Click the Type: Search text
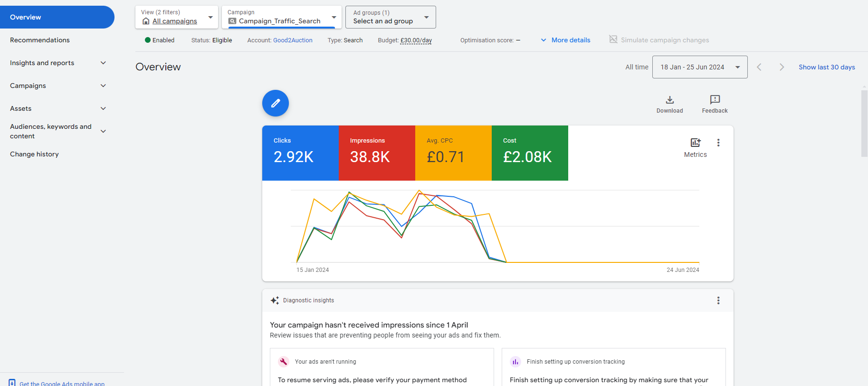 (x=345, y=40)
